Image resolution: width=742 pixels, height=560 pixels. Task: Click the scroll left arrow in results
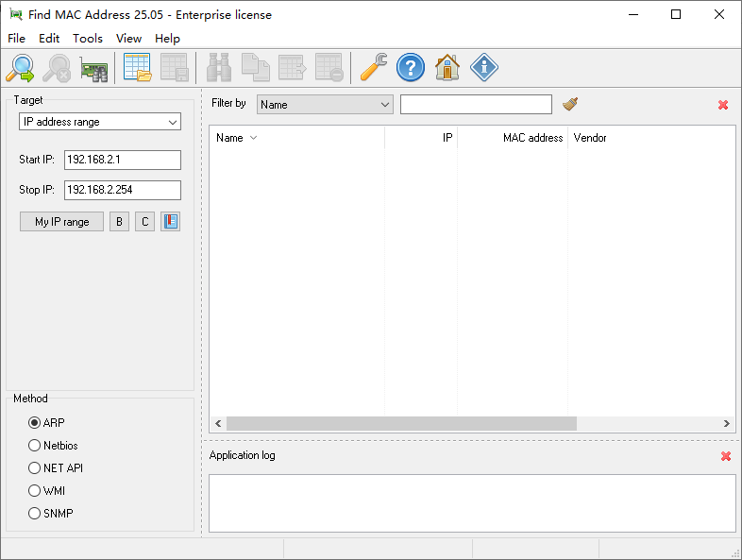218,423
